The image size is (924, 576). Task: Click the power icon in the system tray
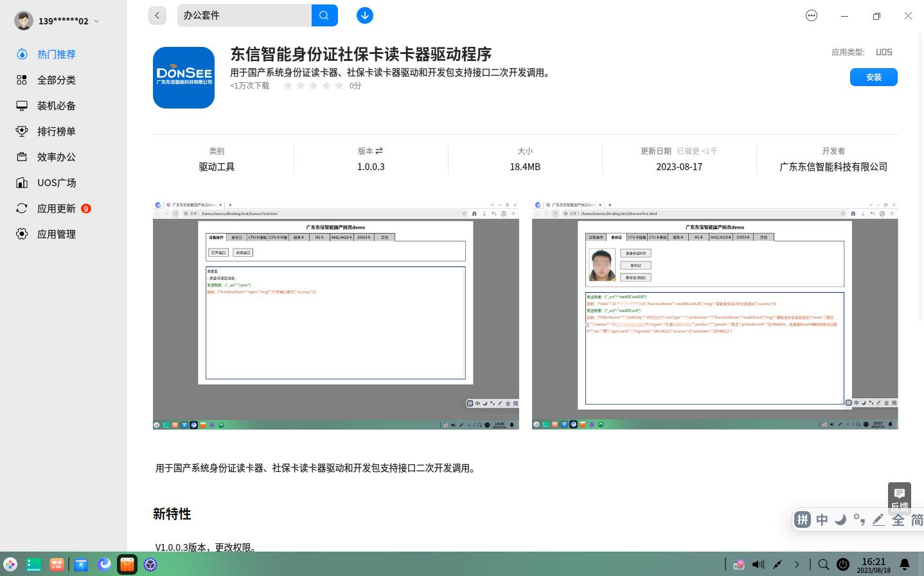click(843, 564)
